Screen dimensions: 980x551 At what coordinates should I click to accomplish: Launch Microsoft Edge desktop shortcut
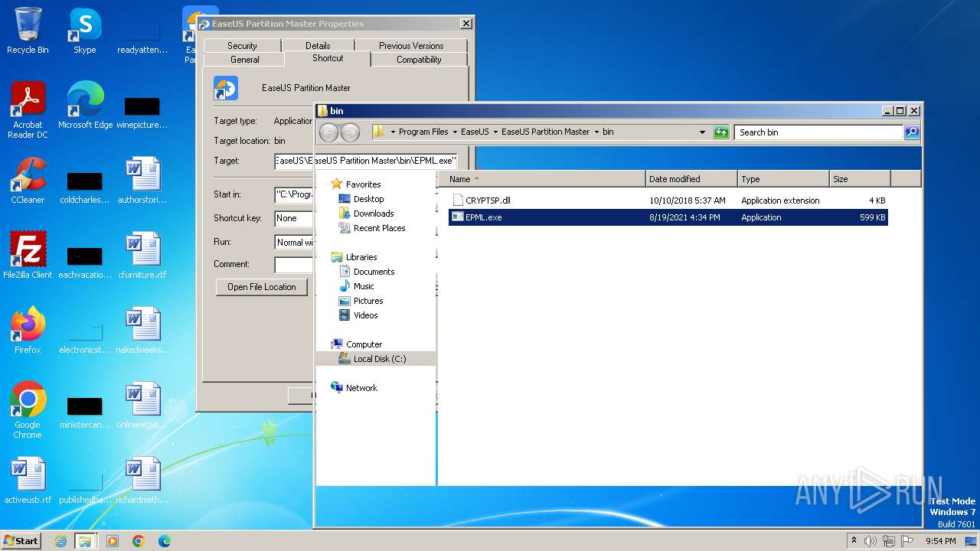[x=85, y=106]
